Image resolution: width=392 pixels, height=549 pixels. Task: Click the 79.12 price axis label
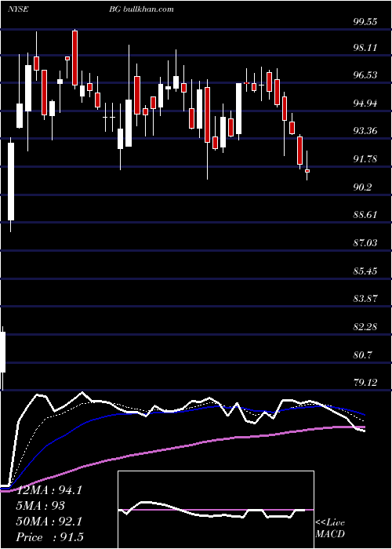pyautogui.click(x=365, y=382)
